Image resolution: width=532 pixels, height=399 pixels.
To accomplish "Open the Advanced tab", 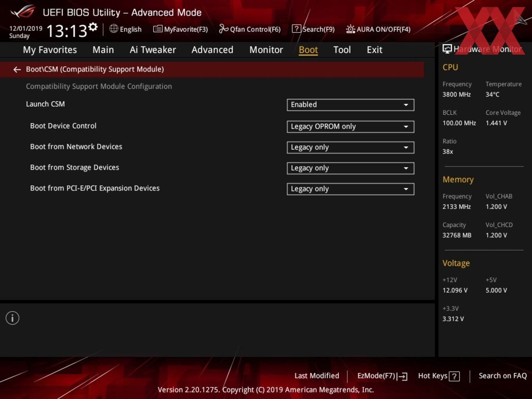I will 212,50.
